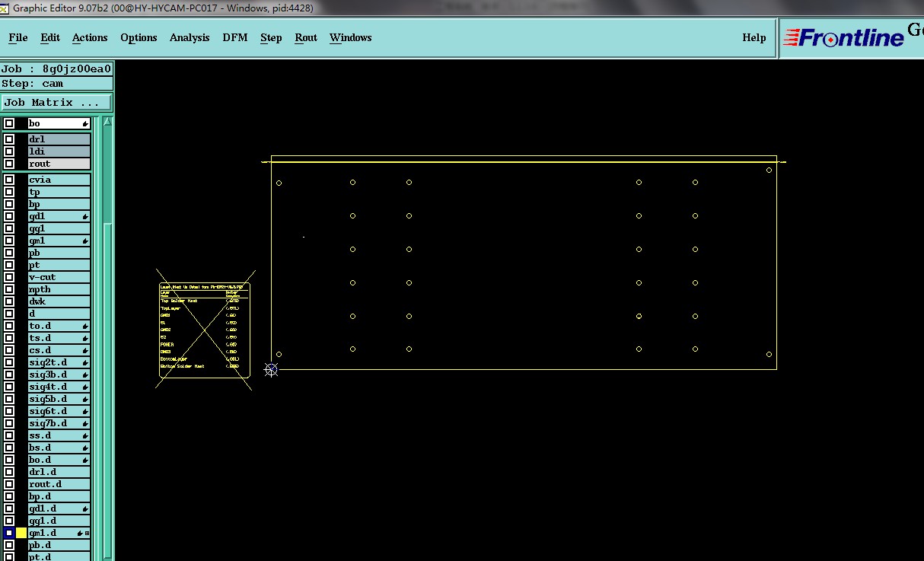Toggle the gm1.d layer checkbox
924x561 pixels.
9,533
